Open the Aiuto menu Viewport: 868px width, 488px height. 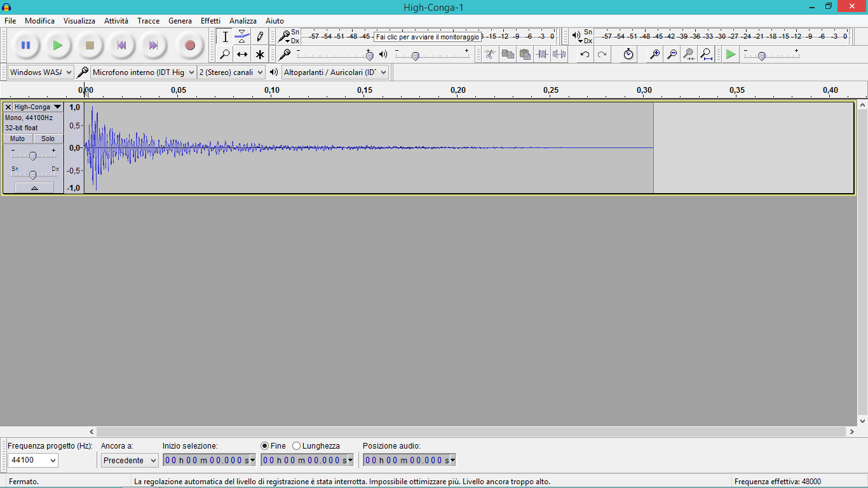275,21
